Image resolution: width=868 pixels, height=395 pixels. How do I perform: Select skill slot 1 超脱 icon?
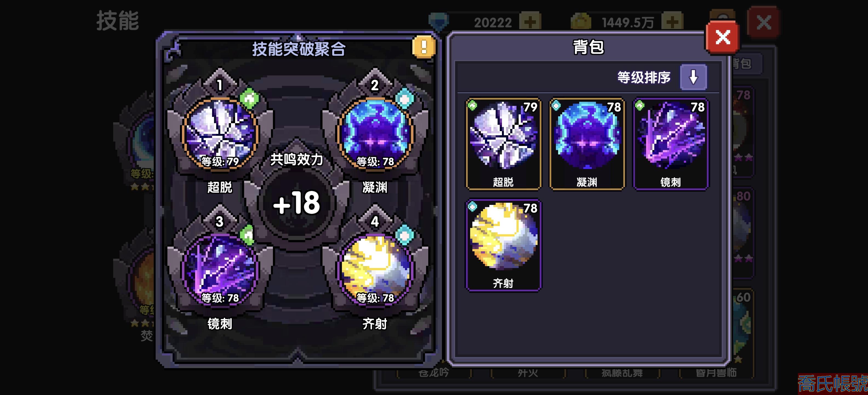coord(220,134)
